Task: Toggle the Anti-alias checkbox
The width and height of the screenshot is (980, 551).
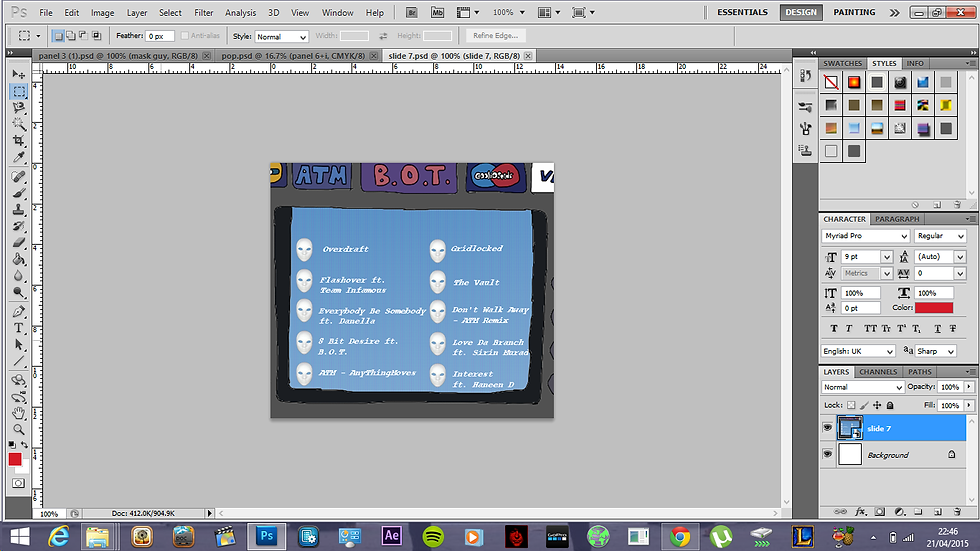Action: (x=184, y=36)
